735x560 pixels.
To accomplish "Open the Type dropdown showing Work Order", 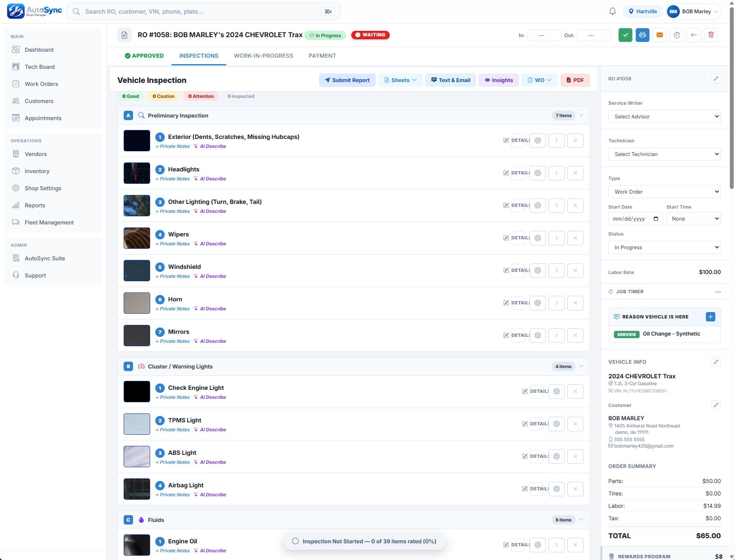I will (664, 192).
